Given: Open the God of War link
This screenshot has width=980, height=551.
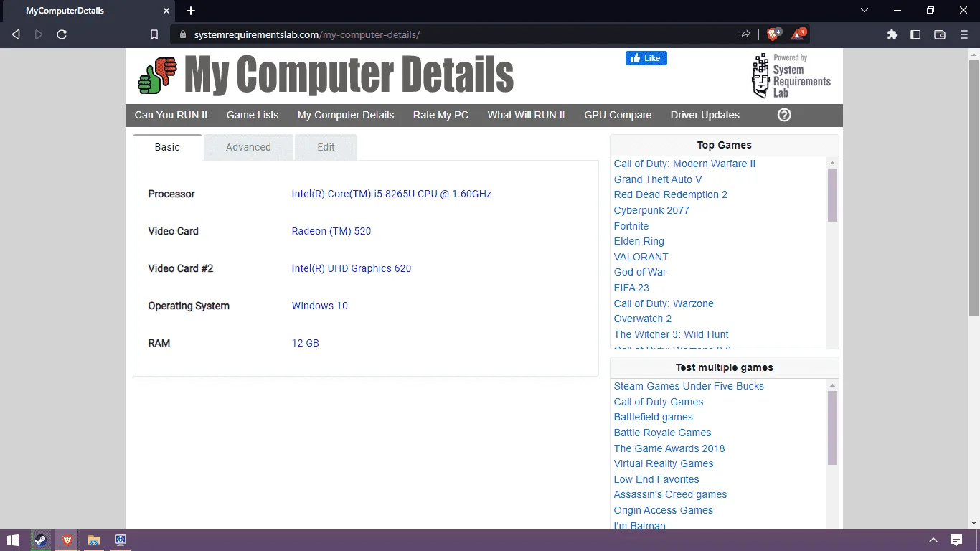Looking at the screenshot, I should [x=640, y=272].
